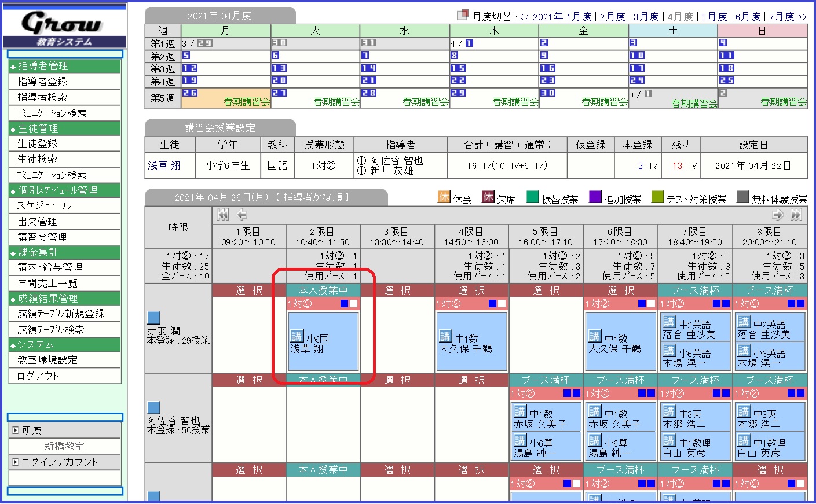
Task: Select calendar date 12 in 第3週
Action: pyautogui.click(x=190, y=68)
